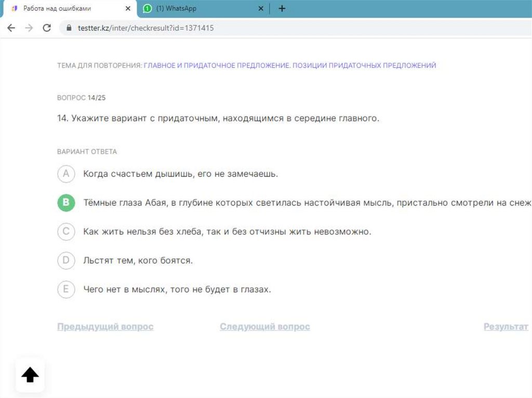Click the WhatsApp tab favicon

[147, 8]
